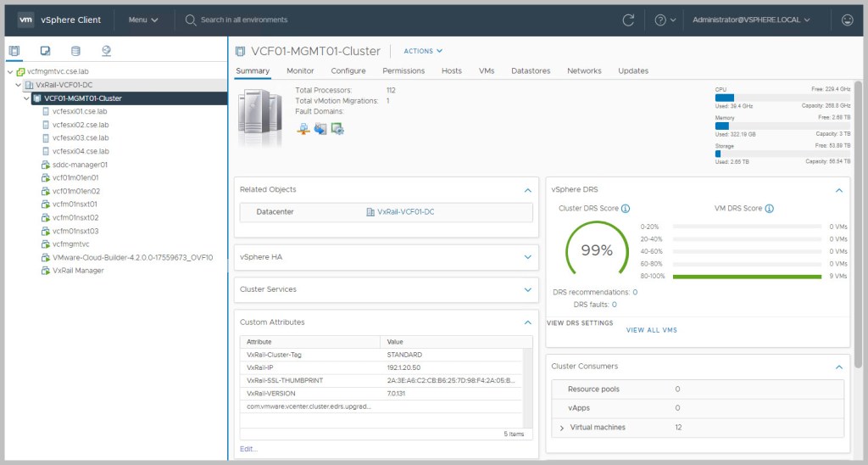
Task: Open the Hosts and Clusters inventory view icon
Action: pos(14,51)
